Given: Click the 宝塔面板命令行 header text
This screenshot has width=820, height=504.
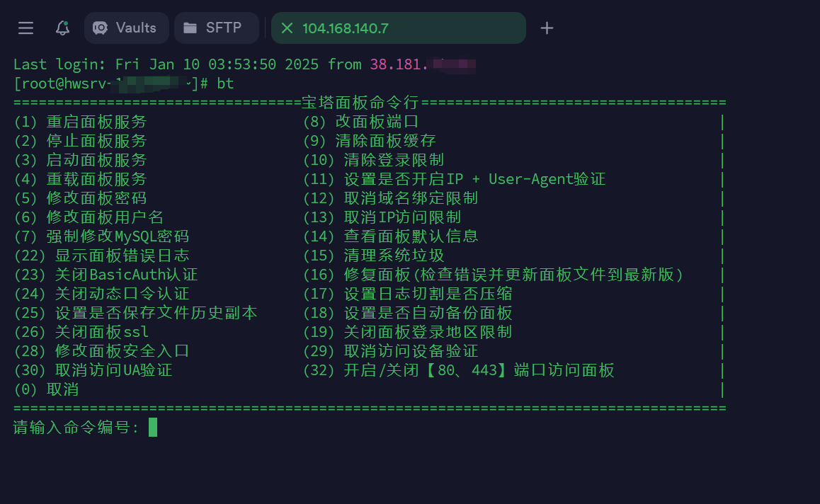Looking at the screenshot, I should click(360, 103).
